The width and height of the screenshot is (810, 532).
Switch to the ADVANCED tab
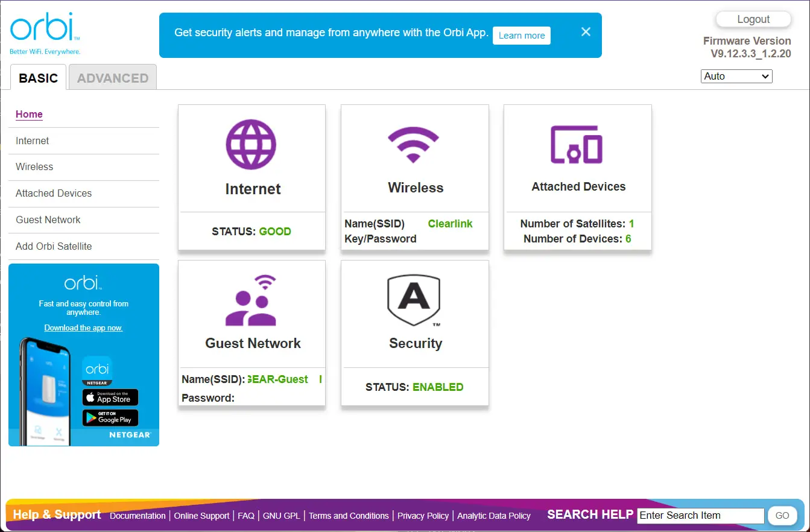[113, 78]
